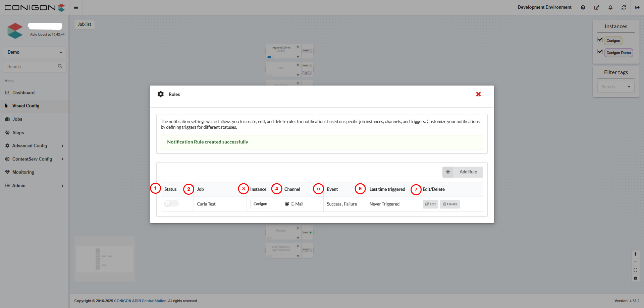
Task: Expand the Advanced Config submenu
Action: pos(34,146)
